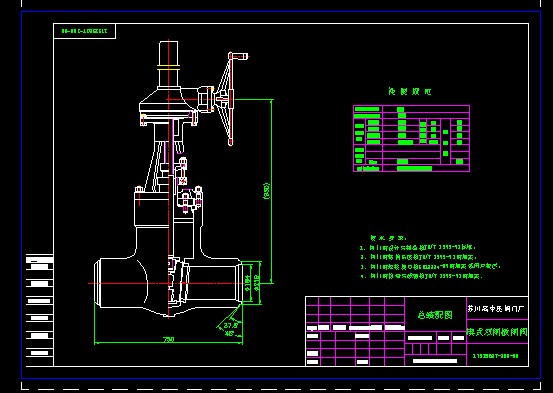Select the performance specification table heading
Screen dimensions: 553x393
click(x=409, y=92)
